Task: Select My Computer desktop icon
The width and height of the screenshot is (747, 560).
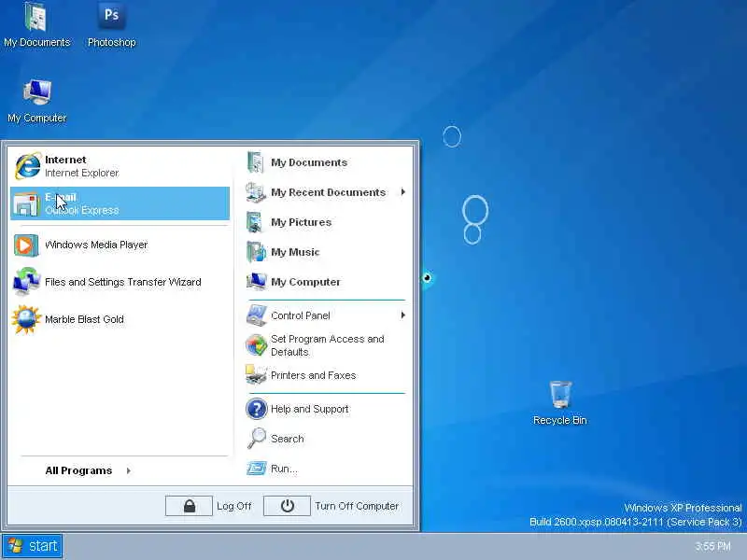Action: (x=37, y=91)
